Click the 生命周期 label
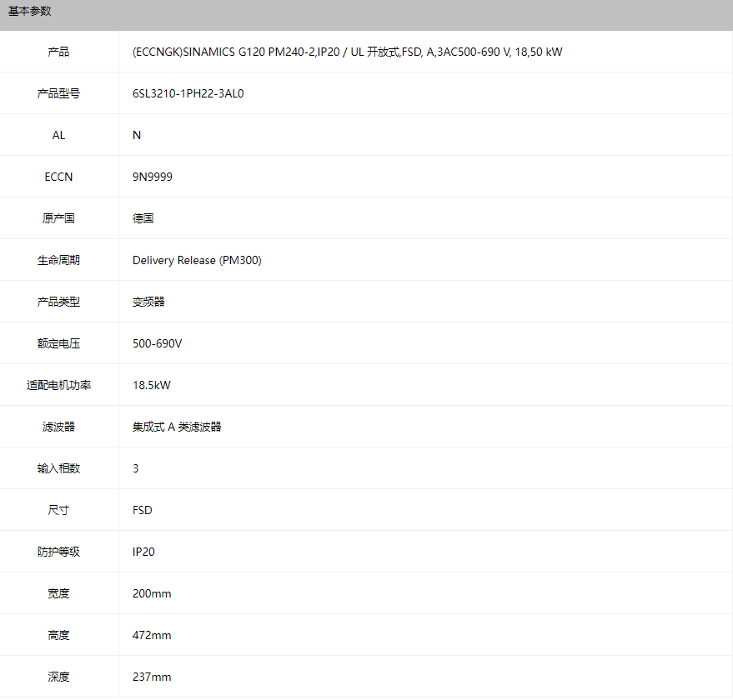The width and height of the screenshot is (733, 700). pyautogui.click(x=58, y=260)
